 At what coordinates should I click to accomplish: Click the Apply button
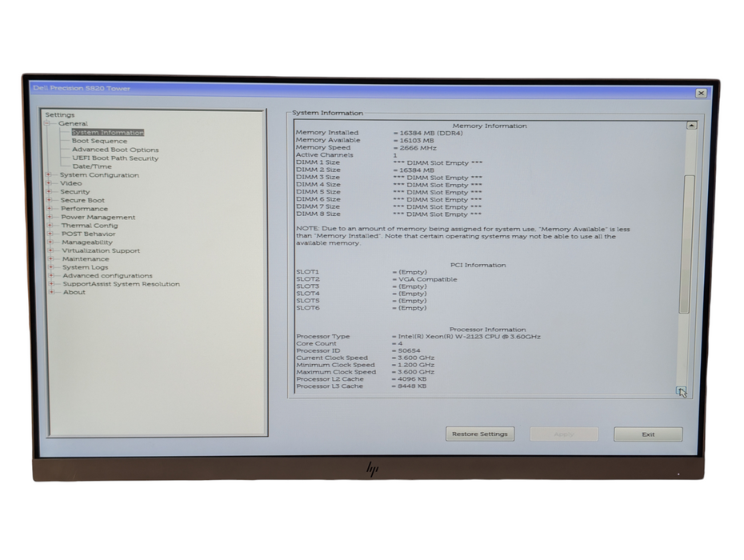coord(564,434)
